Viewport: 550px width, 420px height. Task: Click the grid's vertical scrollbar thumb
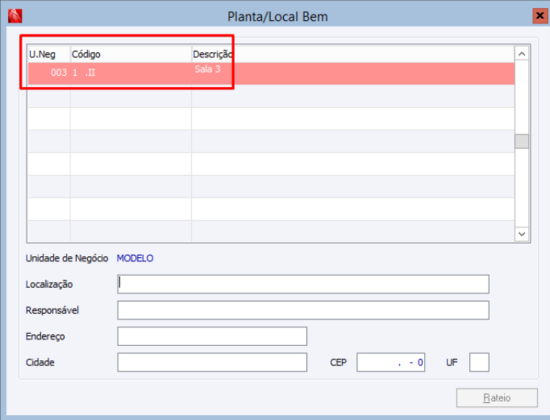tap(522, 142)
